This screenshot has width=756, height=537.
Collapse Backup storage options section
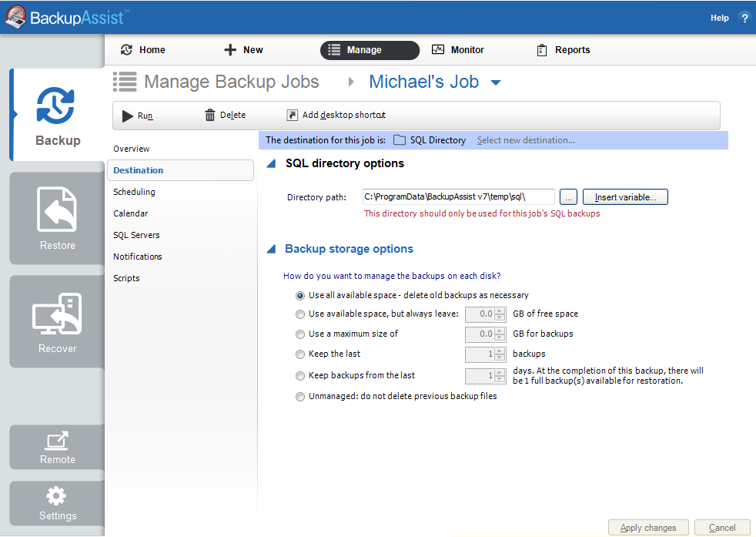(x=272, y=249)
